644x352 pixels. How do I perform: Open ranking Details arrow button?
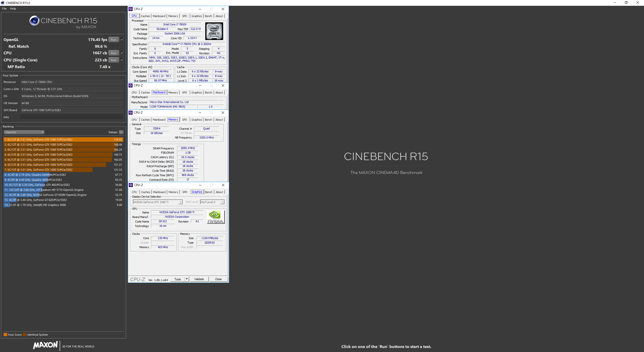coord(121,132)
